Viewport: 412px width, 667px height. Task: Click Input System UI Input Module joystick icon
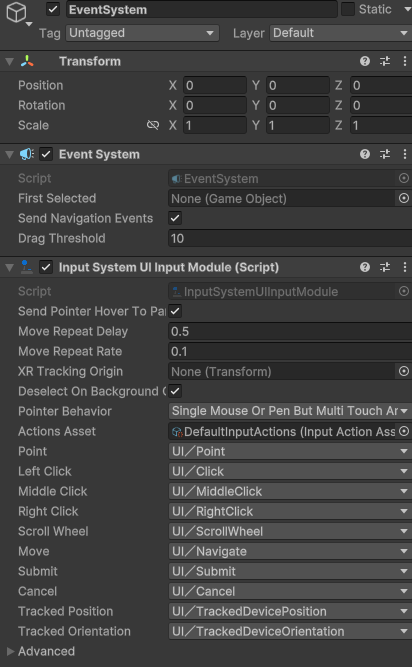tap(26, 267)
